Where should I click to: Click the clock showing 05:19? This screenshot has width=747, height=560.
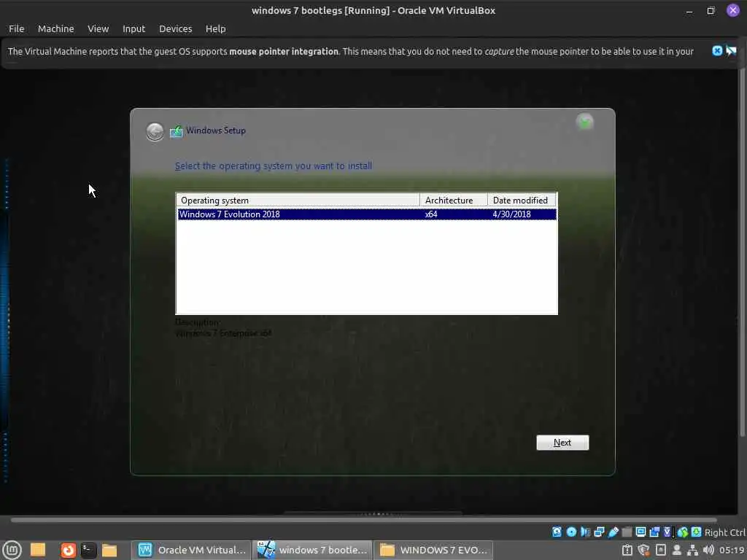(732, 550)
